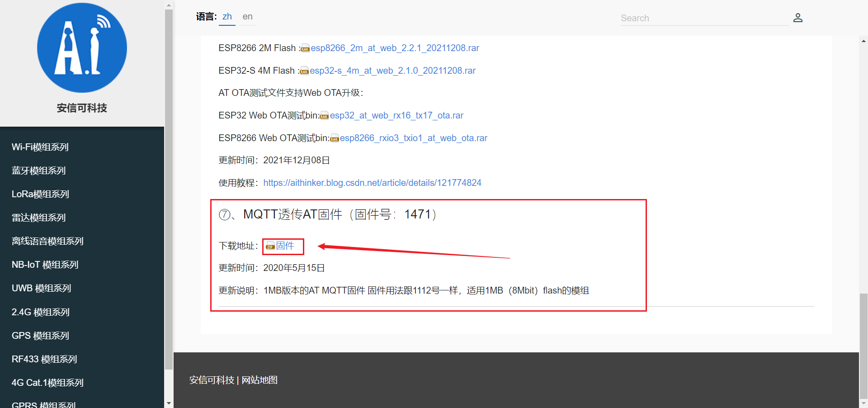Click footer link 安信可科技
This screenshot has width=868, height=408.
pos(212,380)
